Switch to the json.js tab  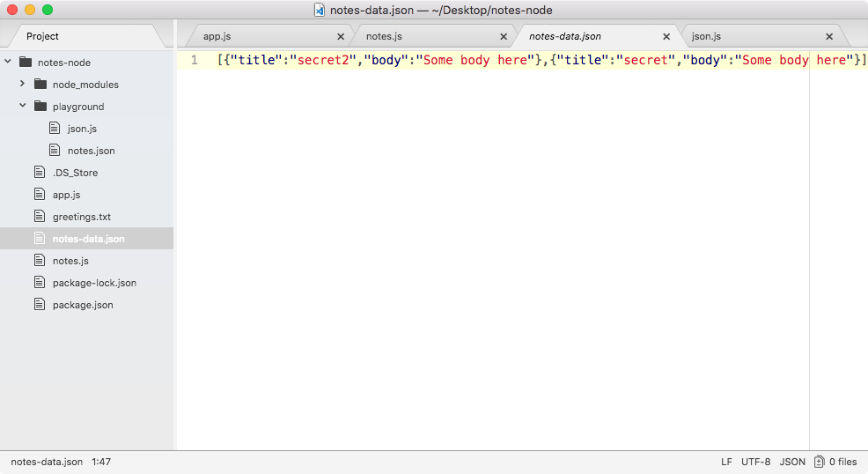tap(706, 36)
